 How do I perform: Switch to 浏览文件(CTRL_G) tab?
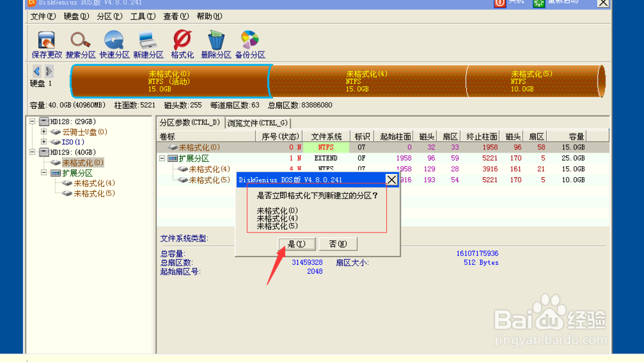click(x=258, y=123)
